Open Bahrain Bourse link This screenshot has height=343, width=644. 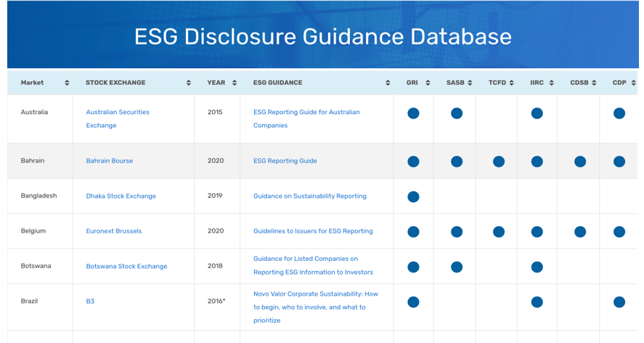pyautogui.click(x=109, y=161)
